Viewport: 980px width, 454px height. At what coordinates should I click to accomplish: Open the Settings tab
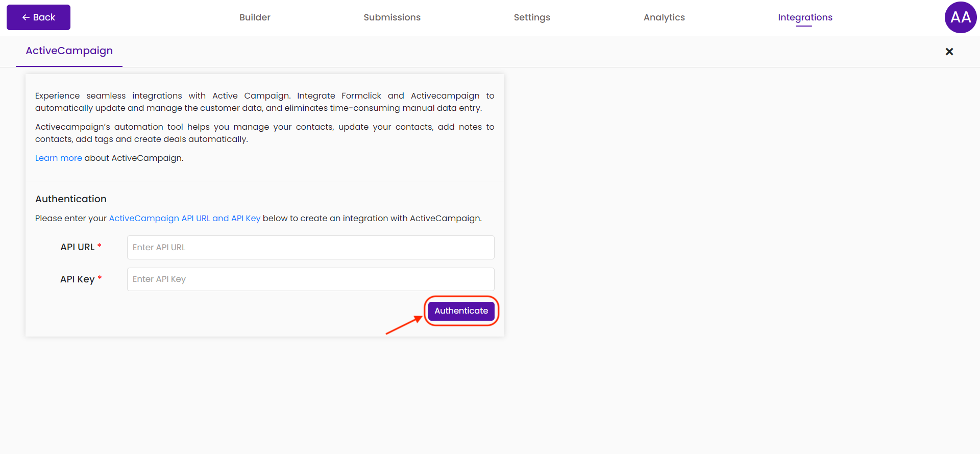[532, 17]
